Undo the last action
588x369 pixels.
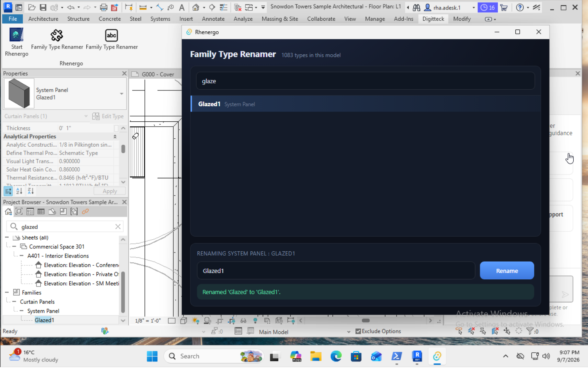coord(70,7)
